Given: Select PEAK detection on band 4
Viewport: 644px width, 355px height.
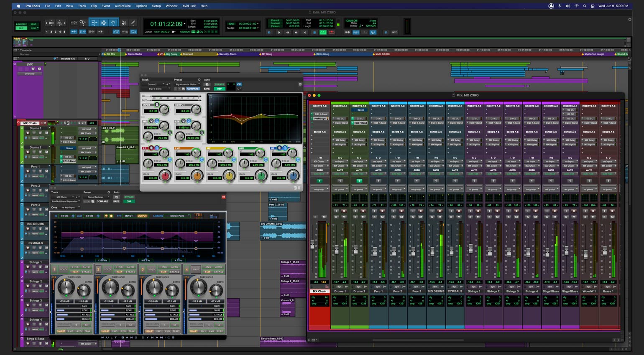Looking at the screenshot, I should tap(220, 331).
